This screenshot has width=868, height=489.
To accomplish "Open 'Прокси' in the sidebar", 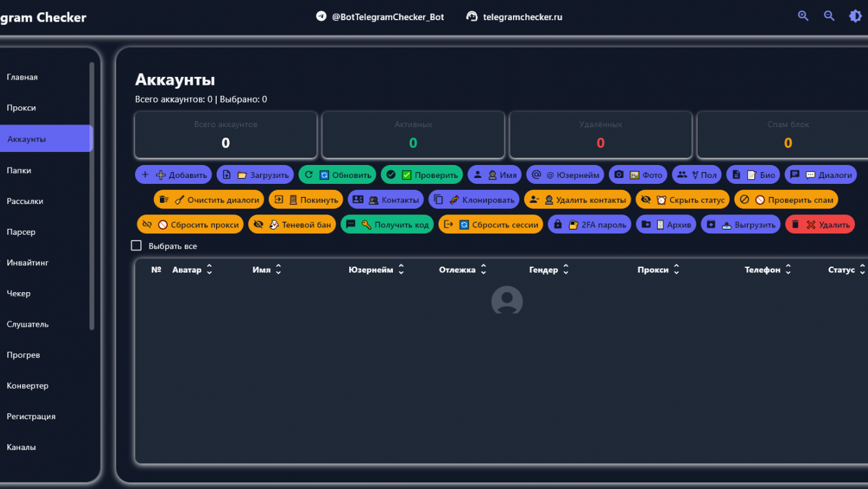I will [x=22, y=108].
